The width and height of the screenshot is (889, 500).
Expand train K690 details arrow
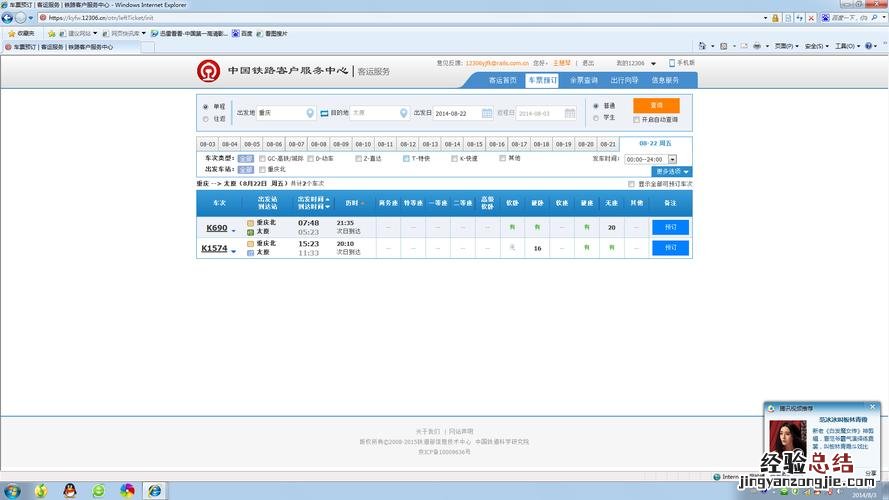(234, 230)
